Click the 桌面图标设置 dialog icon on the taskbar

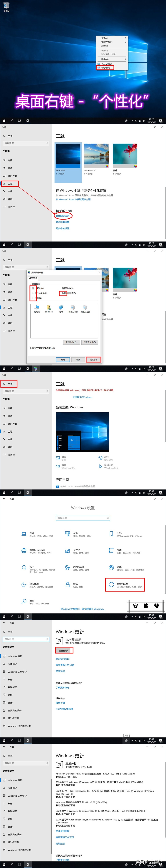tap(35, 369)
